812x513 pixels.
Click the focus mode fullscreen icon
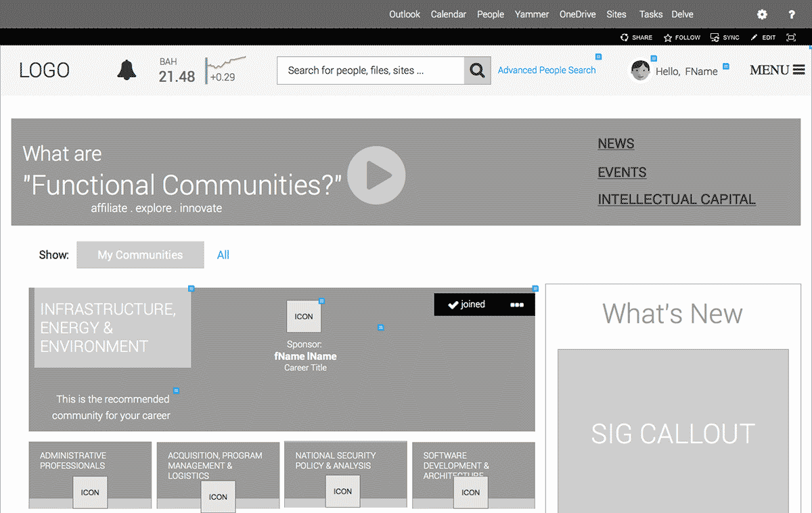tap(790, 38)
